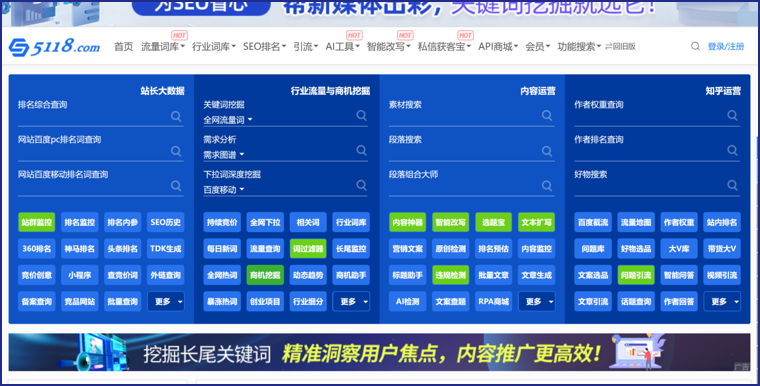
Task: Open the 引流 menu
Action: tap(305, 47)
